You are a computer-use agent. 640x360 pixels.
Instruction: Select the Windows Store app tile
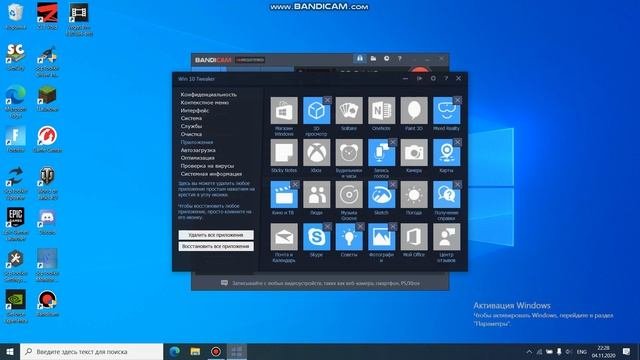pos(284,111)
